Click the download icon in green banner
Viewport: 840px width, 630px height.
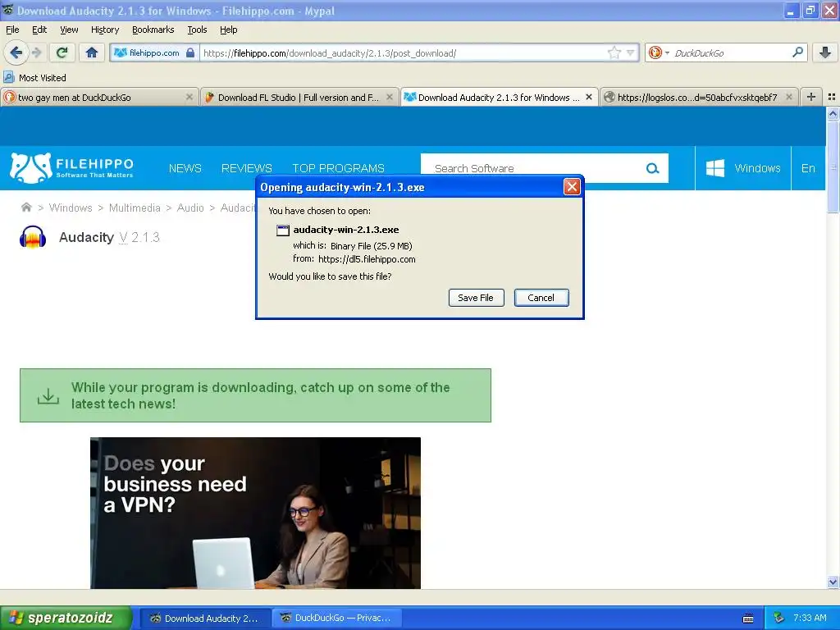pos(48,396)
